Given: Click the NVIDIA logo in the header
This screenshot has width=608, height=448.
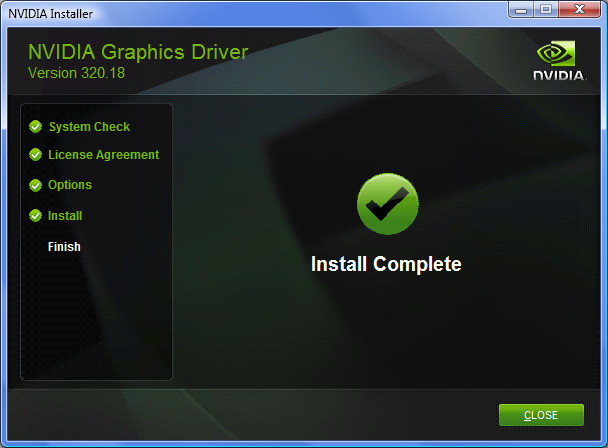Looking at the screenshot, I should pyautogui.click(x=558, y=61).
